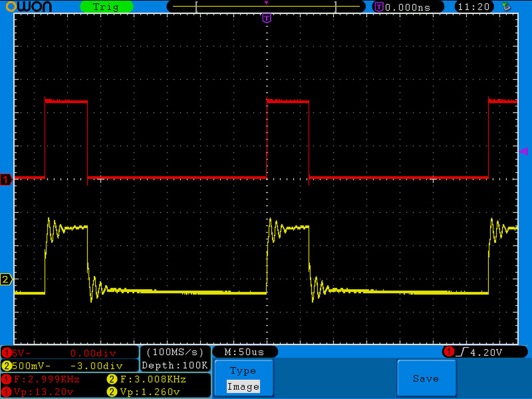
Task: Click the channel 1 0.00div offset value
Action: pyautogui.click(x=93, y=353)
